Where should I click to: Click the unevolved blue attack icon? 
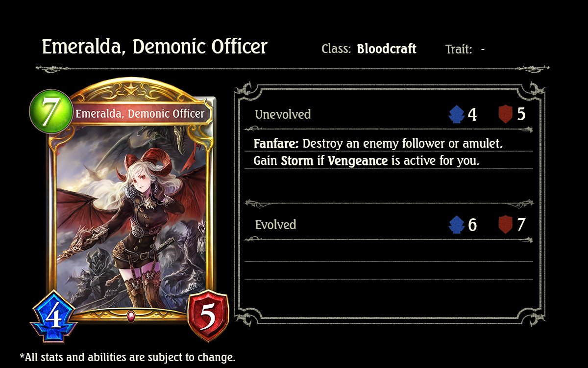[456, 115]
